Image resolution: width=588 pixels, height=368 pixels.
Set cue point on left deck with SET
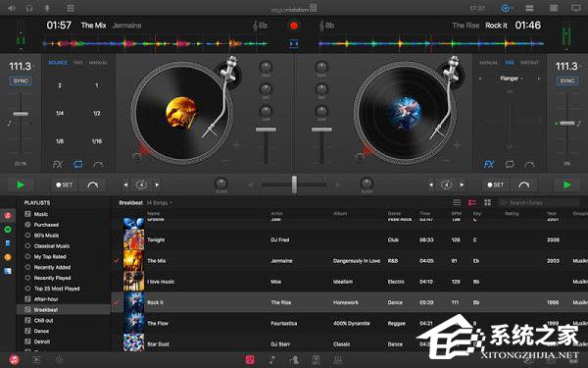(x=64, y=184)
